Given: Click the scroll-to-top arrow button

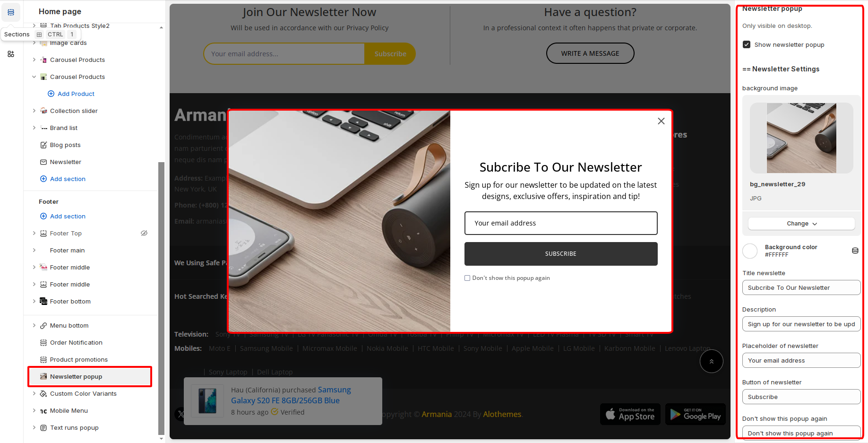Looking at the screenshot, I should (711, 362).
